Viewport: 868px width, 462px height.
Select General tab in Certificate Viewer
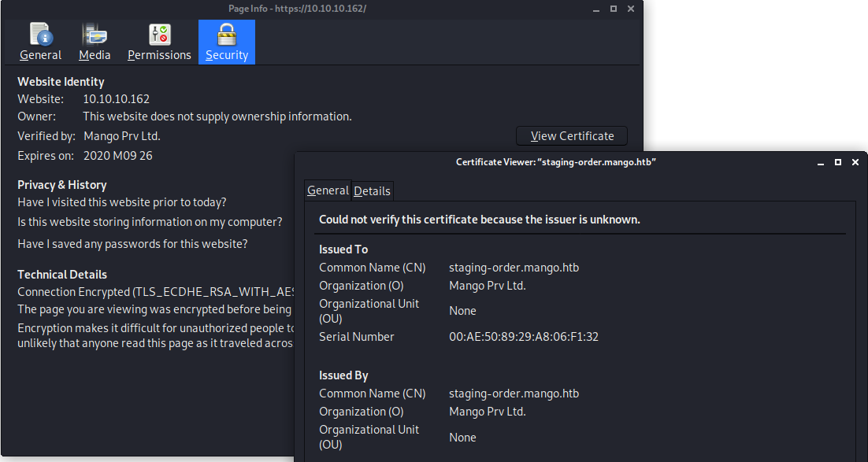pyautogui.click(x=328, y=190)
